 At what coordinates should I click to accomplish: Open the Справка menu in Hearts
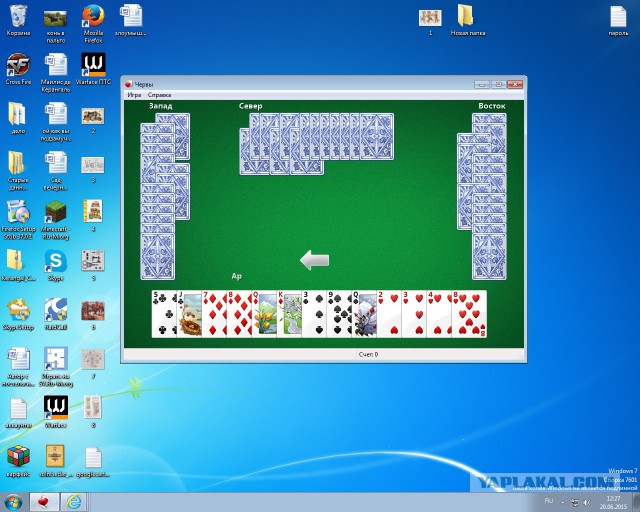(159, 95)
